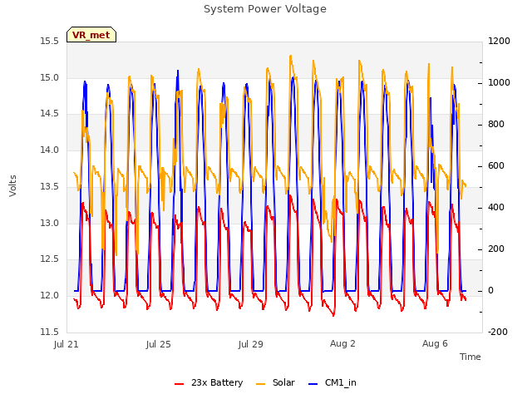This screenshot has width=532, height=399.
Task: Click the -200 right axis value
Action: (x=498, y=332)
